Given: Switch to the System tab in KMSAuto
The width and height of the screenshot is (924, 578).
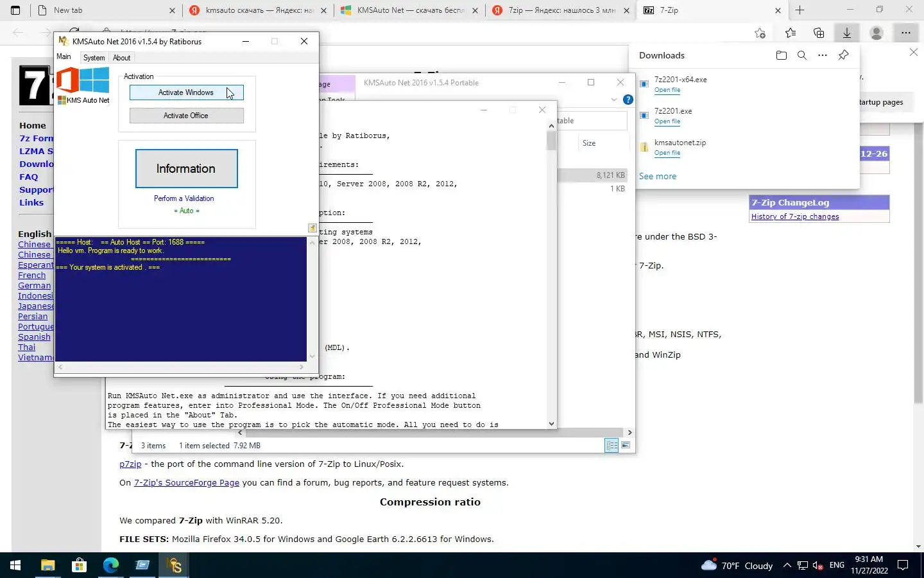Looking at the screenshot, I should (x=94, y=58).
